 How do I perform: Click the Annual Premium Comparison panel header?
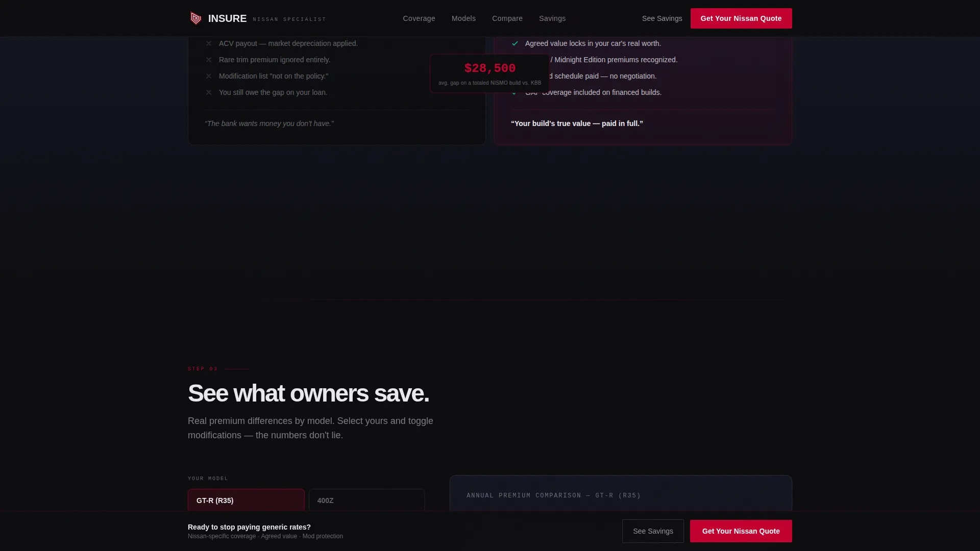point(553,495)
